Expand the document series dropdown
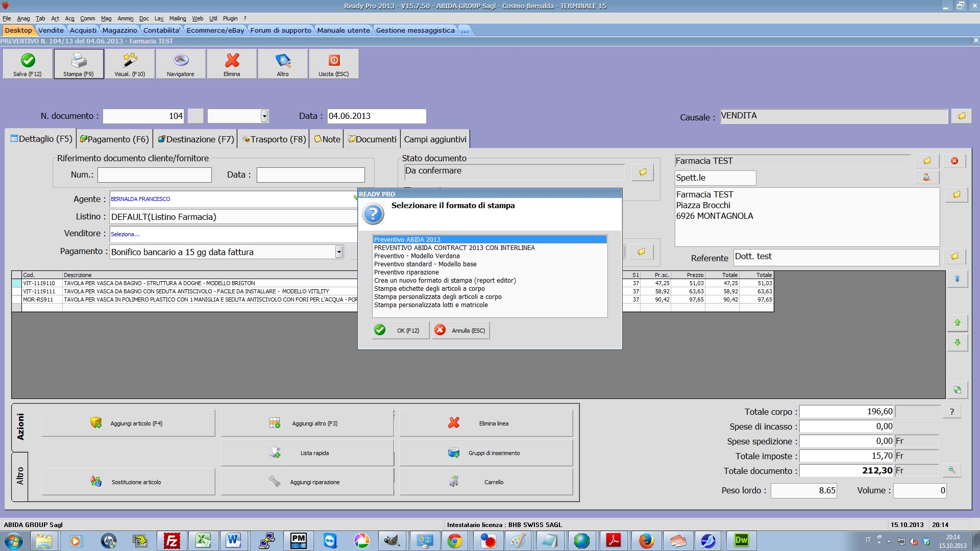 tap(264, 116)
